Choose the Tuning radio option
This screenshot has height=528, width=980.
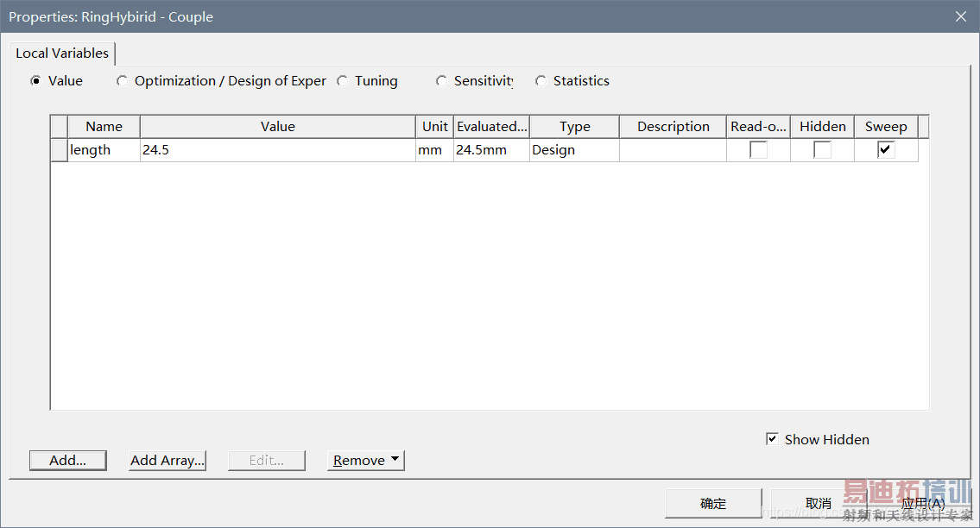point(343,80)
